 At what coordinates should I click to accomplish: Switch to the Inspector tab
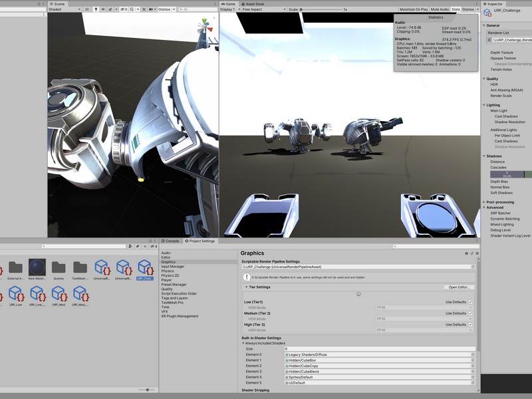(493, 4)
